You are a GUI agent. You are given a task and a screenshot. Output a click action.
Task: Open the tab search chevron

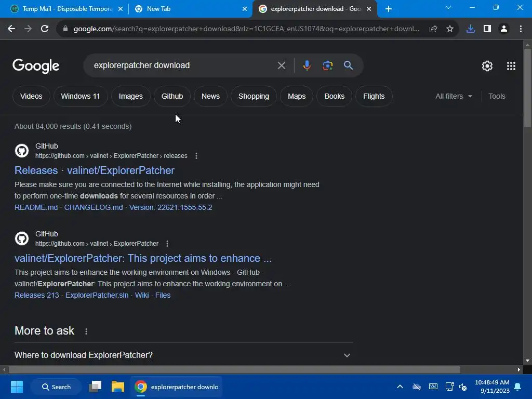pyautogui.click(x=448, y=7)
